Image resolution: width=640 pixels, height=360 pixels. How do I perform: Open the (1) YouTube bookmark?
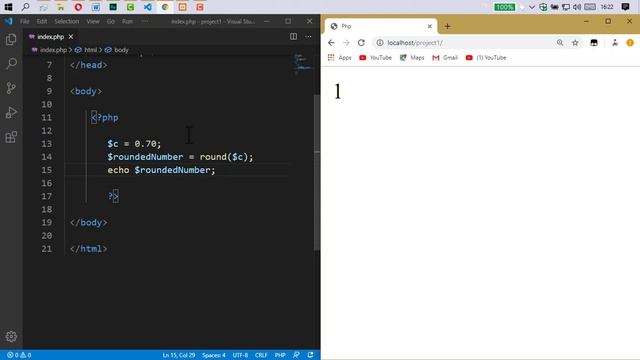click(x=486, y=58)
